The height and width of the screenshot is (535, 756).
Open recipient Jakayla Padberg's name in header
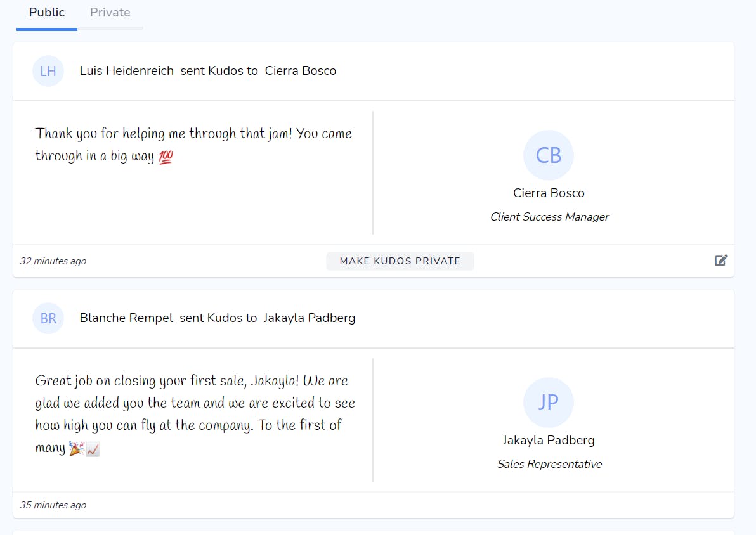coord(310,318)
